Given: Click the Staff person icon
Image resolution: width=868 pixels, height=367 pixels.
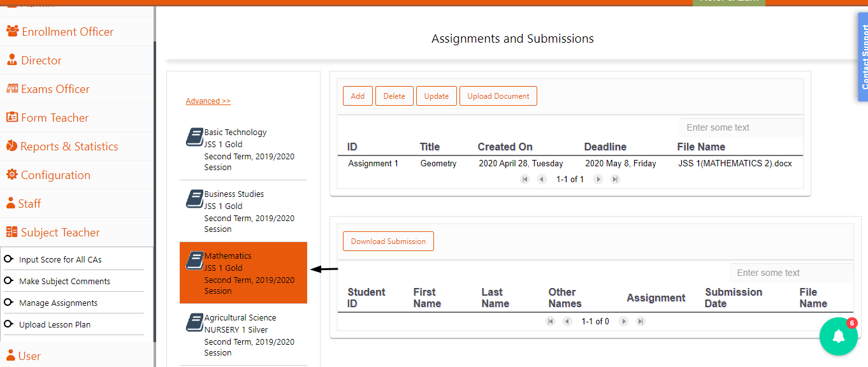Looking at the screenshot, I should pyautogui.click(x=11, y=203).
